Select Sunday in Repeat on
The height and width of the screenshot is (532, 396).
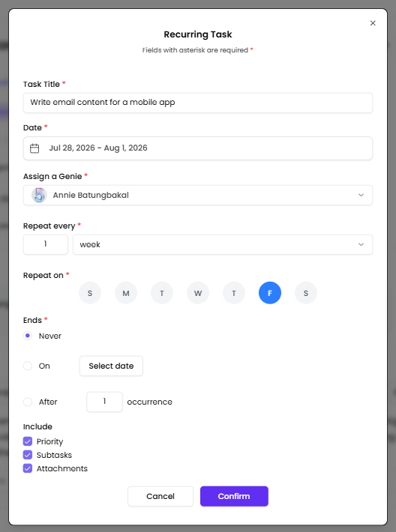pos(90,293)
